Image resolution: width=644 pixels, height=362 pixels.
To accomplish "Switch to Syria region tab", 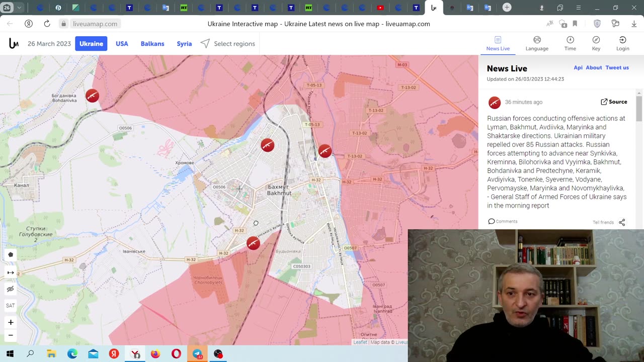I will coord(184,44).
